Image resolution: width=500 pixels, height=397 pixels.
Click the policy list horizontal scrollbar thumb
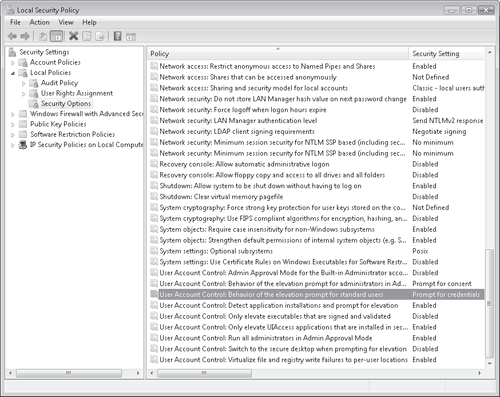[204, 373]
